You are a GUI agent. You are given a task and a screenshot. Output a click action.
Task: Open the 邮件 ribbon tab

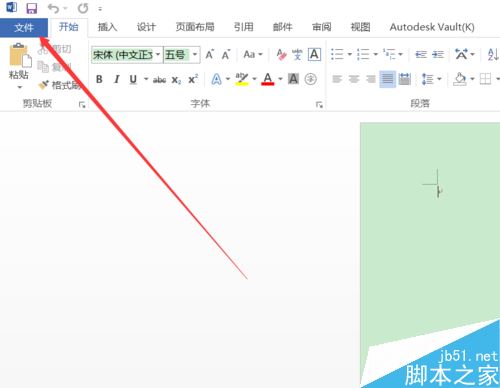283,27
